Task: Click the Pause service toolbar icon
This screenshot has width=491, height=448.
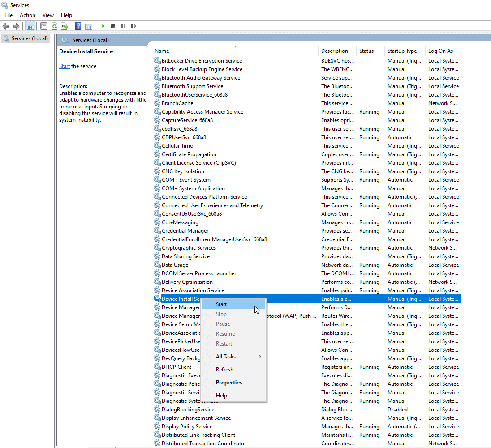Action: [x=123, y=26]
